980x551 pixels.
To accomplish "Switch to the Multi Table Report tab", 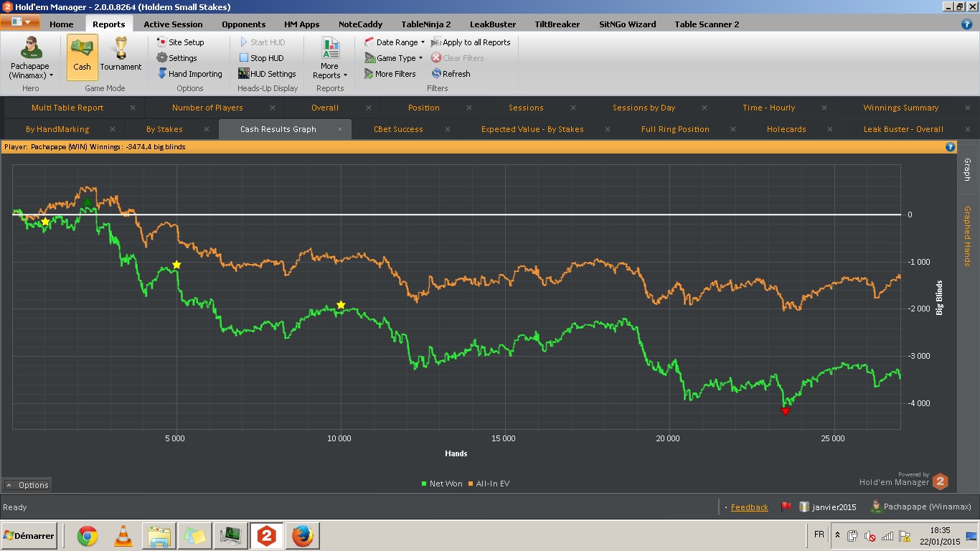I will point(67,108).
